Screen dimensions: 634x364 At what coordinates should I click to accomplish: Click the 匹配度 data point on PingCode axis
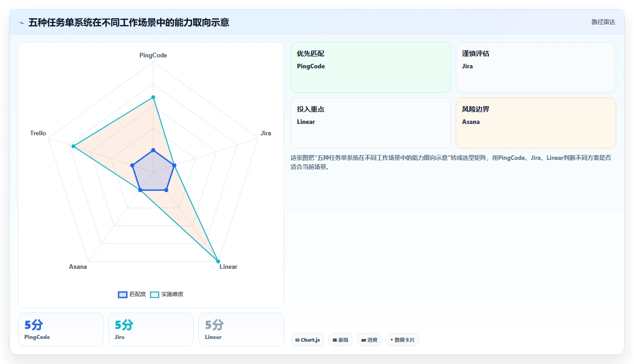pos(153,150)
